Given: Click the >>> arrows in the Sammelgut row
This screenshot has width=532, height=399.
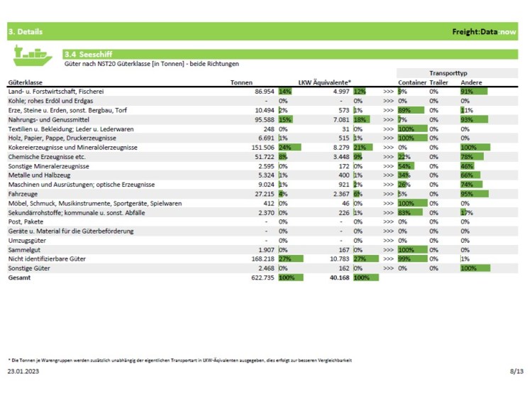Looking at the screenshot, I should coord(388,249).
